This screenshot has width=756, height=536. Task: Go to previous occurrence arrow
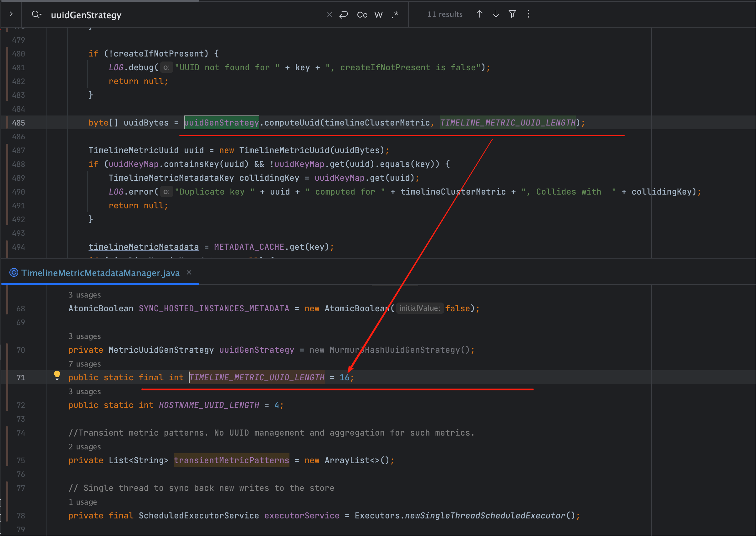pyautogui.click(x=480, y=14)
